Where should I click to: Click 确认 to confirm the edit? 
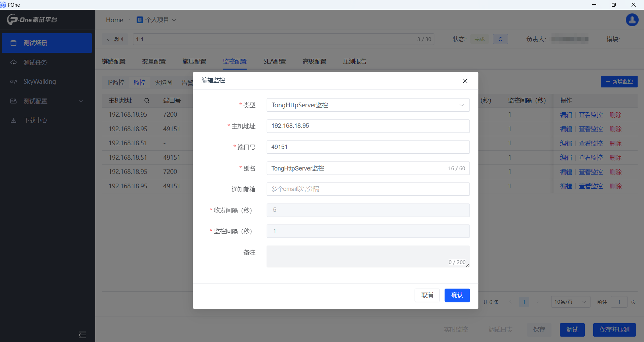tap(457, 295)
